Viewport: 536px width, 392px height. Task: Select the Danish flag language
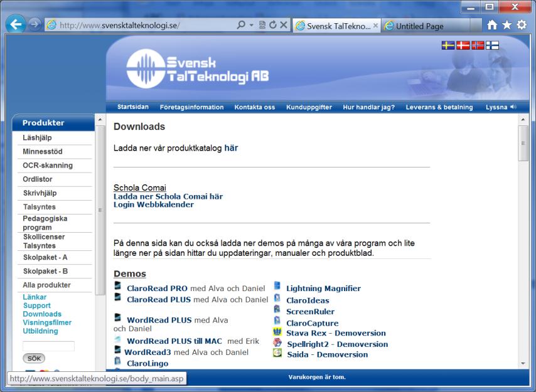click(463, 45)
